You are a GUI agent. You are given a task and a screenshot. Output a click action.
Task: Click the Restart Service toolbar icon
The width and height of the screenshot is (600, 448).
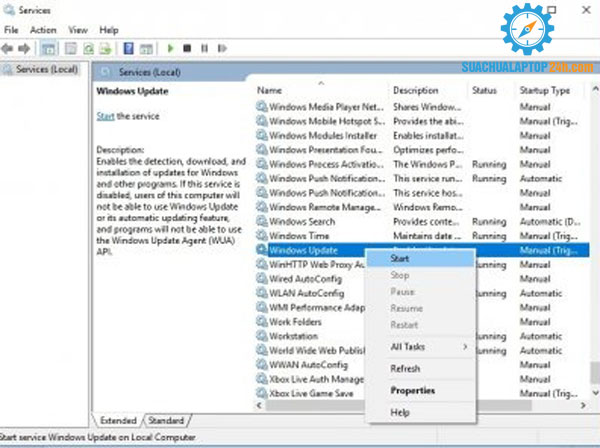tap(222, 48)
